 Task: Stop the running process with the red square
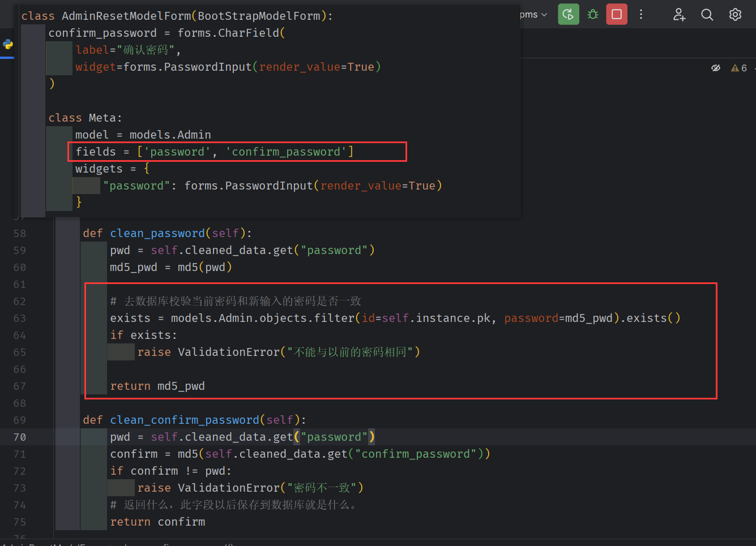point(617,14)
